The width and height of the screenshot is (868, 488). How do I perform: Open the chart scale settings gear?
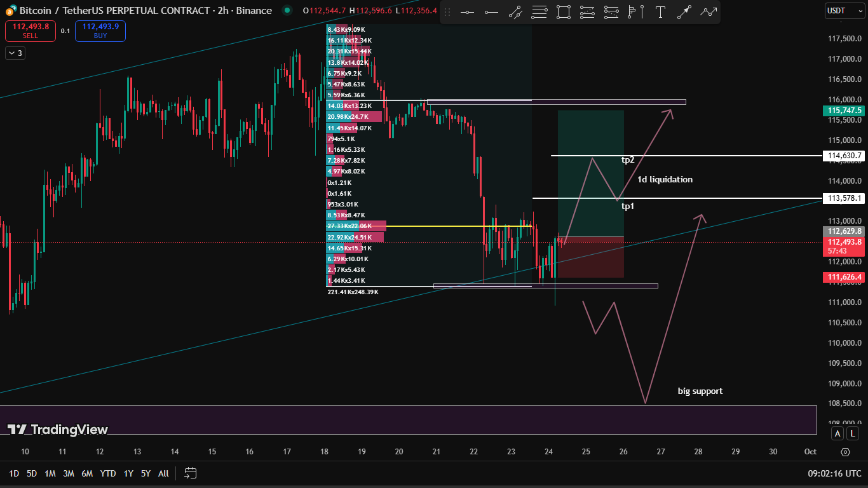click(845, 452)
